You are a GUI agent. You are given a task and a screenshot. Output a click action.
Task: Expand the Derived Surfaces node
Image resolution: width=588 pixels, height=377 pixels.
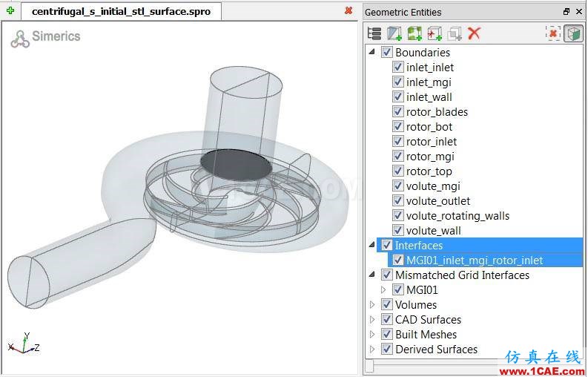pyautogui.click(x=372, y=350)
